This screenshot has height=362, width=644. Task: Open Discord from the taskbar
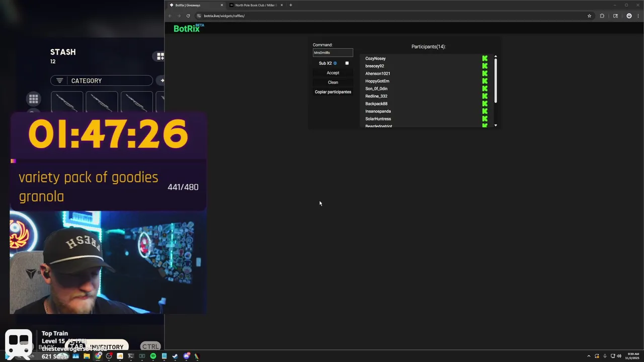[x=186, y=356]
